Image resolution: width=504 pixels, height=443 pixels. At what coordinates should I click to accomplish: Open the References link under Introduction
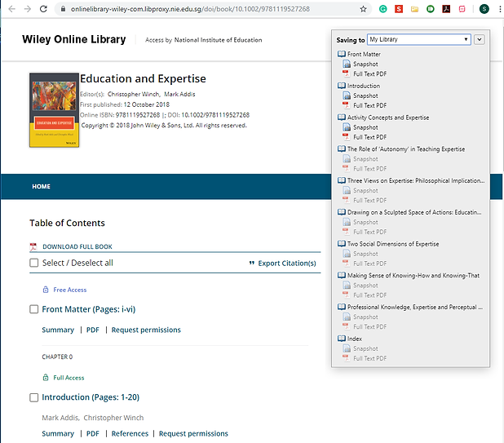(130, 434)
